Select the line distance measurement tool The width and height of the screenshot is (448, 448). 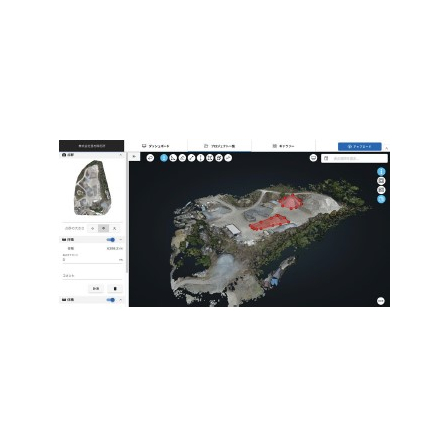click(191, 158)
